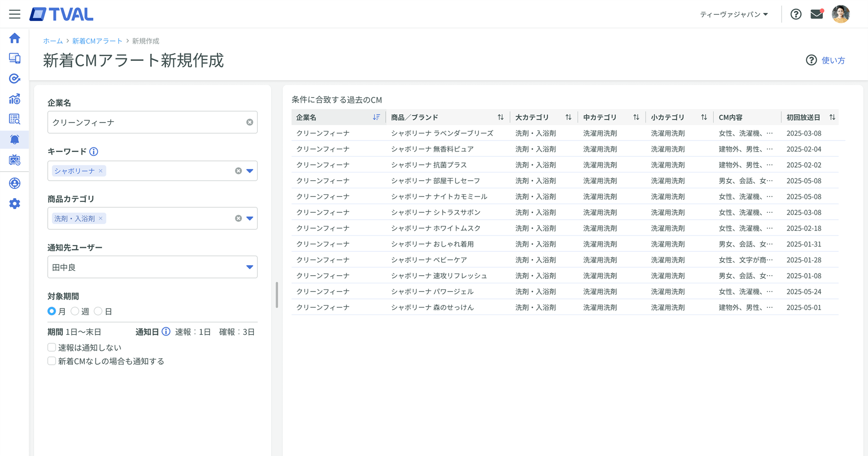Screen dimensions: 868x456
Task: Select the 週 radio button
Action: [x=75, y=311]
